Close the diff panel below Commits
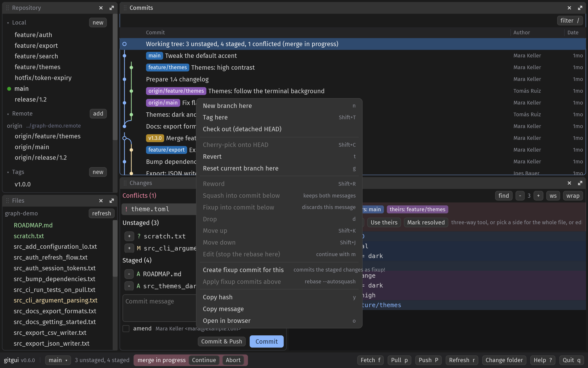The image size is (588, 368). pos(569,183)
